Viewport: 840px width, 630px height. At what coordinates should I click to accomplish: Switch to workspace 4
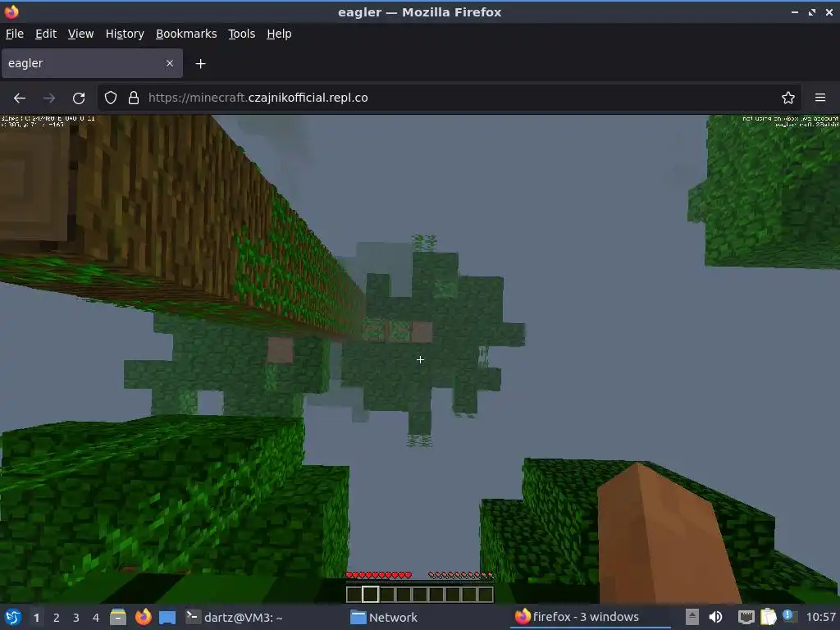click(96, 618)
